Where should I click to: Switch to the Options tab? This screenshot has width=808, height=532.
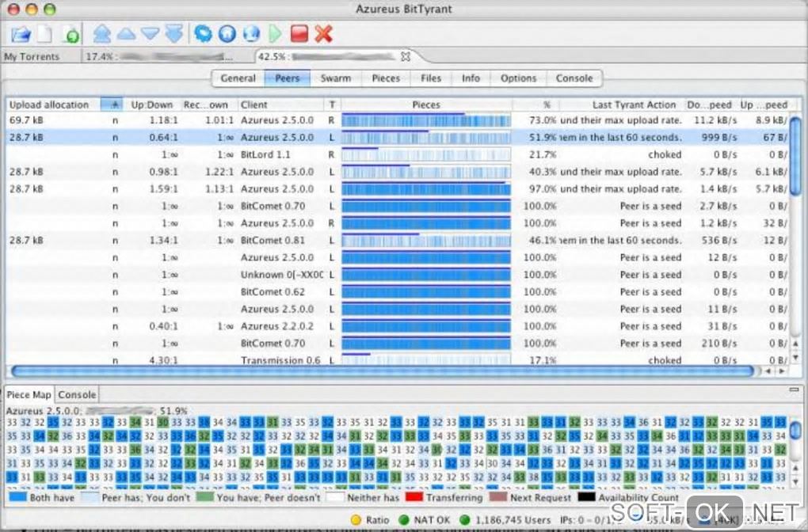(x=518, y=78)
